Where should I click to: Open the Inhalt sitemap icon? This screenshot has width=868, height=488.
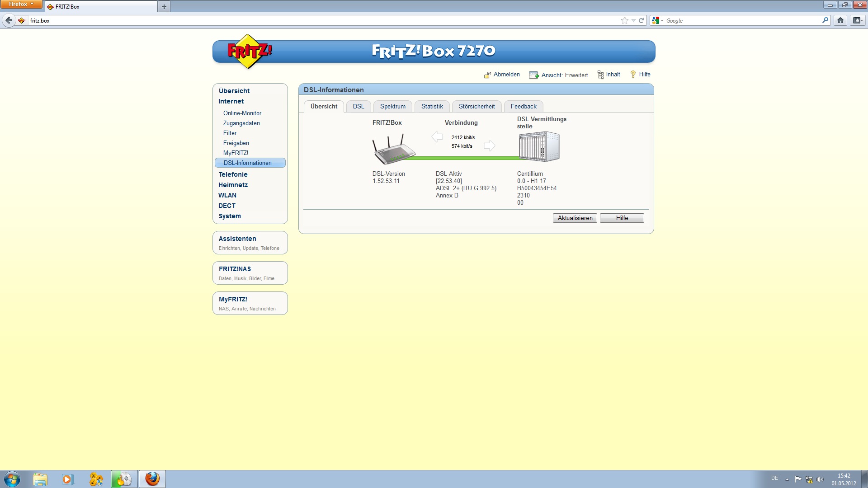coord(600,75)
